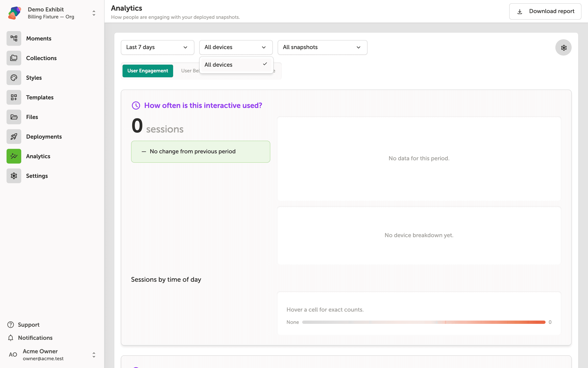Open analytics settings gear button
Screen dimensions: 588x368
563,47
